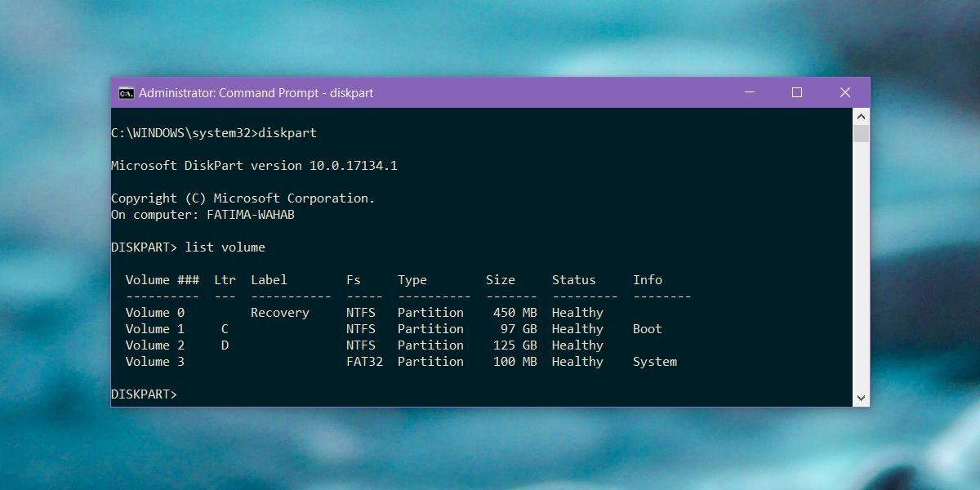
Task: Click 'Volume 3' in the volume list
Action: point(155,362)
